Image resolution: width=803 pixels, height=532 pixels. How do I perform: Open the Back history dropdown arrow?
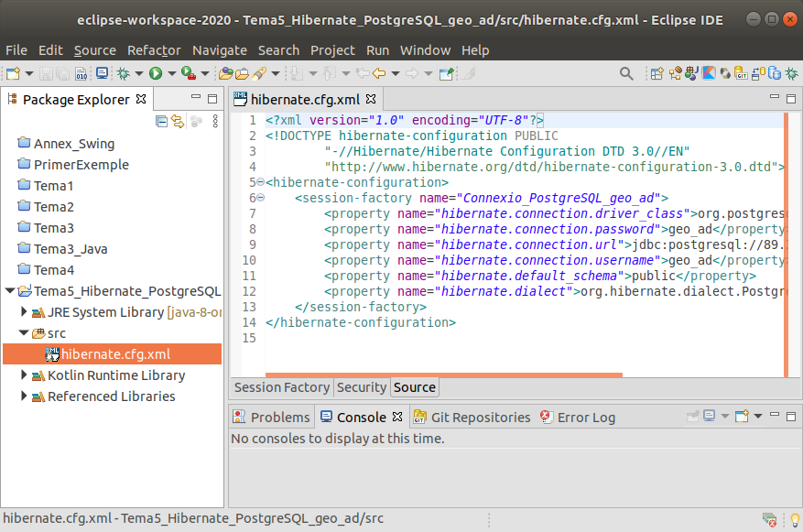(x=396, y=74)
